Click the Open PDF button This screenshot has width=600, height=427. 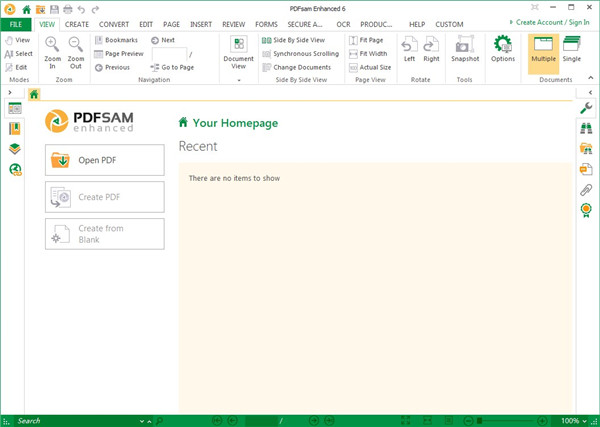(105, 160)
